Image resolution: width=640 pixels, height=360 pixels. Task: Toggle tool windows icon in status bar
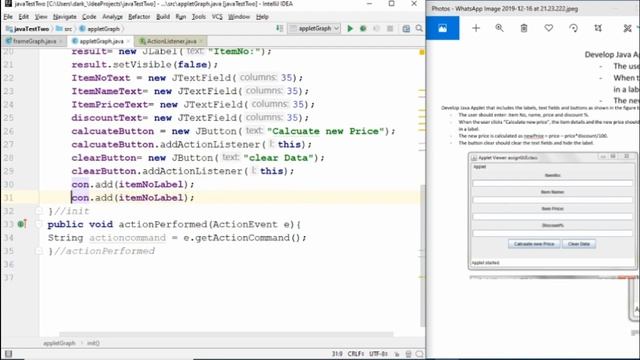point(8,353)
